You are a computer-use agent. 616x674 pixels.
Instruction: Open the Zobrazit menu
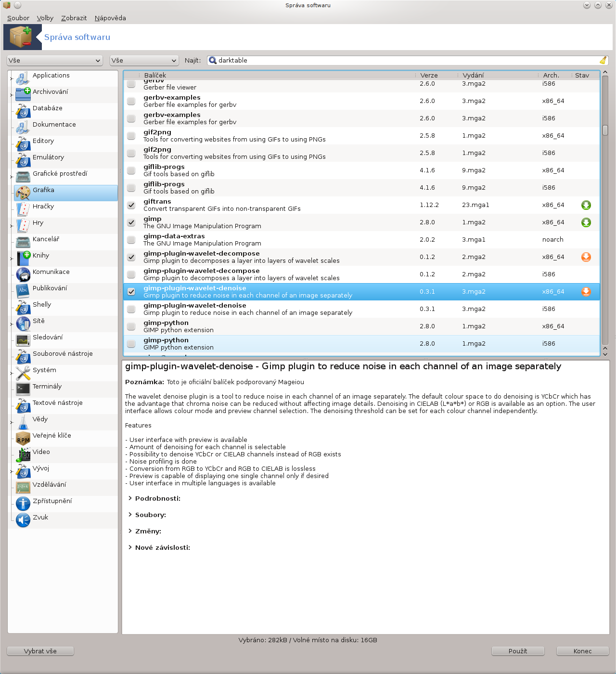(x=74, y=18)
